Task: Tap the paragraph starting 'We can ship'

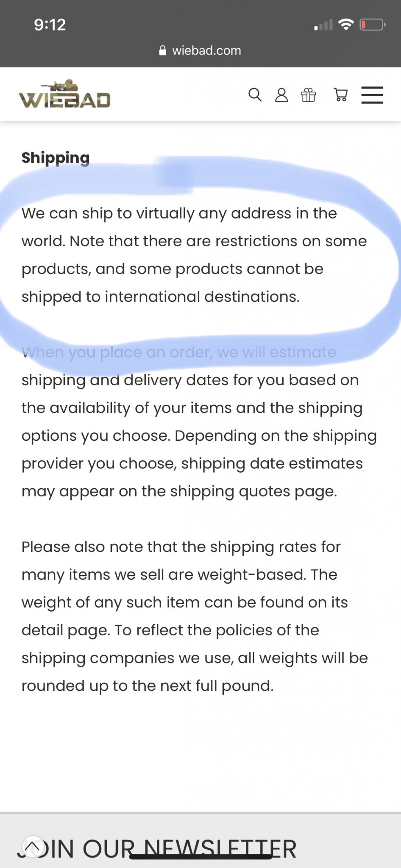Action: click(194, 255)
